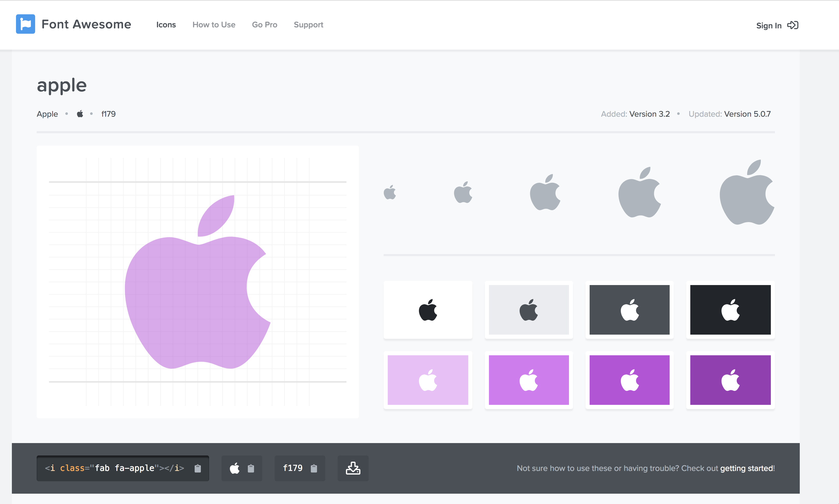This screenshot has width=839, height=504.
Task: Click the second largest gray apple sample
Action: click(x=639, y=192)
